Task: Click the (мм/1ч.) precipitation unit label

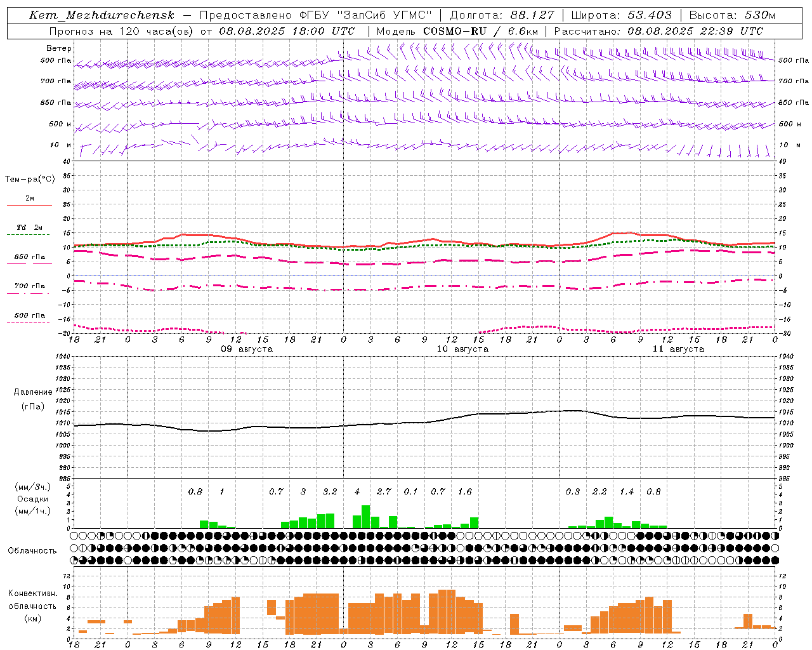Action: (33, 511)
